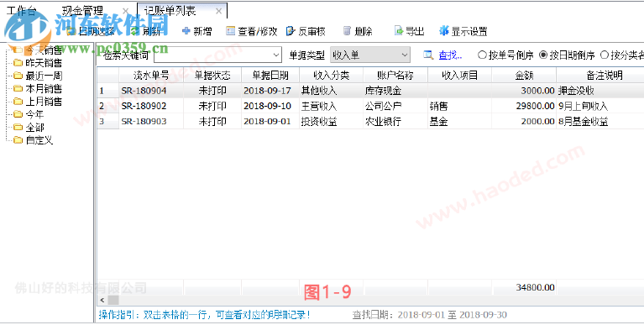The image size is (644, 325).
Task: Sort by the 单据状态 column header
Action: point(212,76)
